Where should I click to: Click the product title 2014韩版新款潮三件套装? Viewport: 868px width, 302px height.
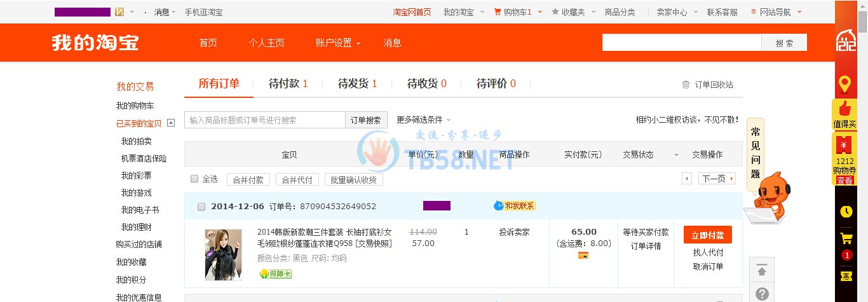[x=325, y=238]
